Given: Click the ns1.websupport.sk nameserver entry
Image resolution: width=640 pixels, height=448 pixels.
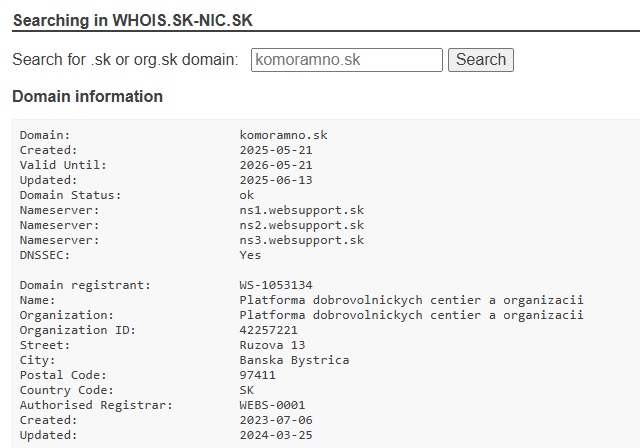Looking at the screenshot, I should point(302,210).
